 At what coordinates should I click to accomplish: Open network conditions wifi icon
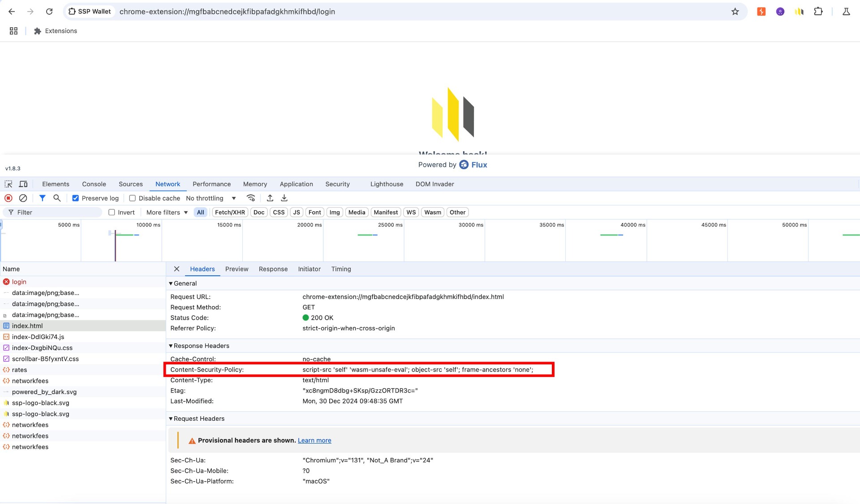pyautogui.click(x=251, y=198)
